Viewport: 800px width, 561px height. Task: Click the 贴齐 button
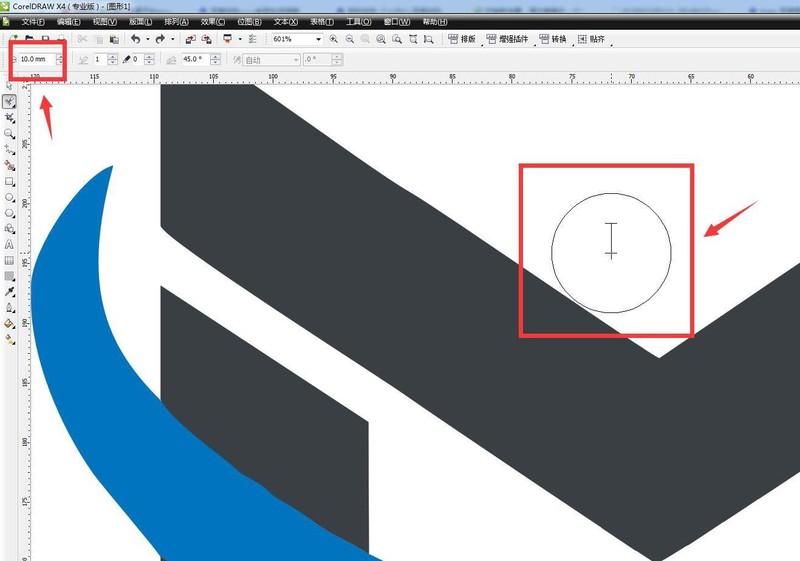point(594,39)
